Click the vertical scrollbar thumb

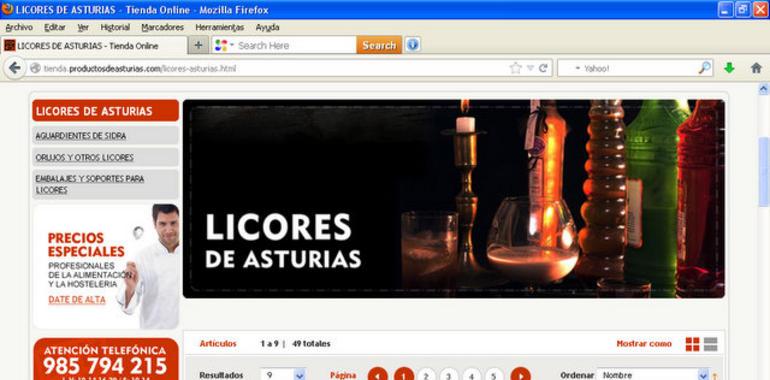click(764, 172)
